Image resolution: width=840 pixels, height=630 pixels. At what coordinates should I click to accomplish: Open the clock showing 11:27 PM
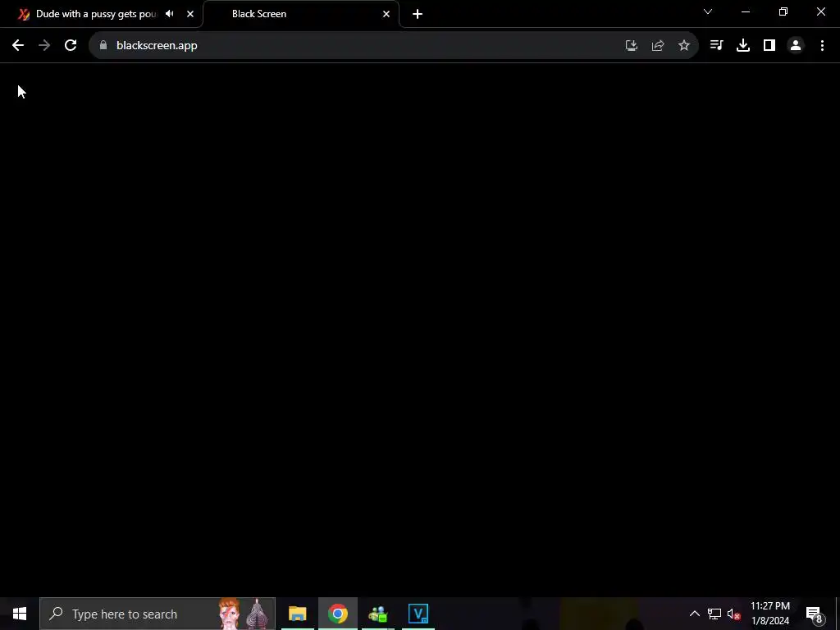point(769,614)
